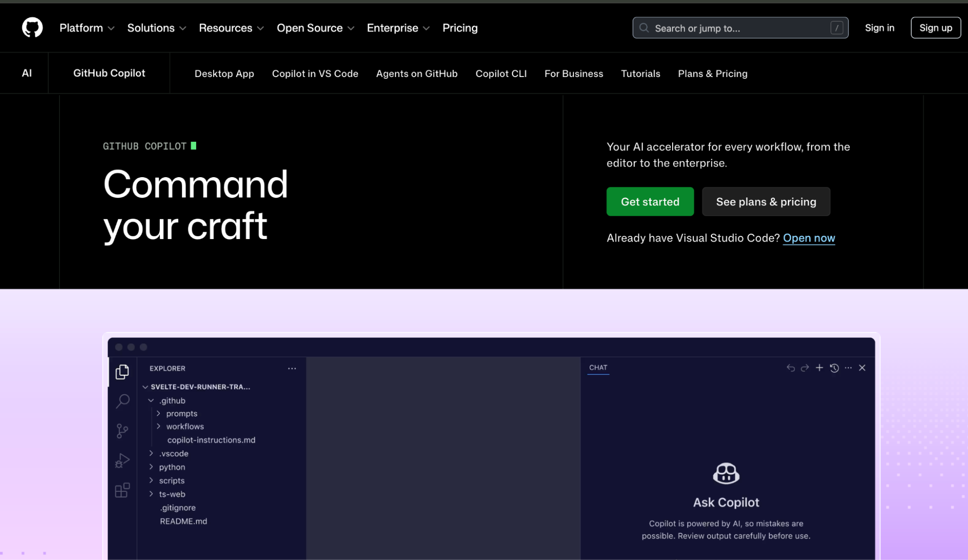Switch to the CHAT tab in panel
The width and height of the screenshot is (968, 560).
coord(598,367)
